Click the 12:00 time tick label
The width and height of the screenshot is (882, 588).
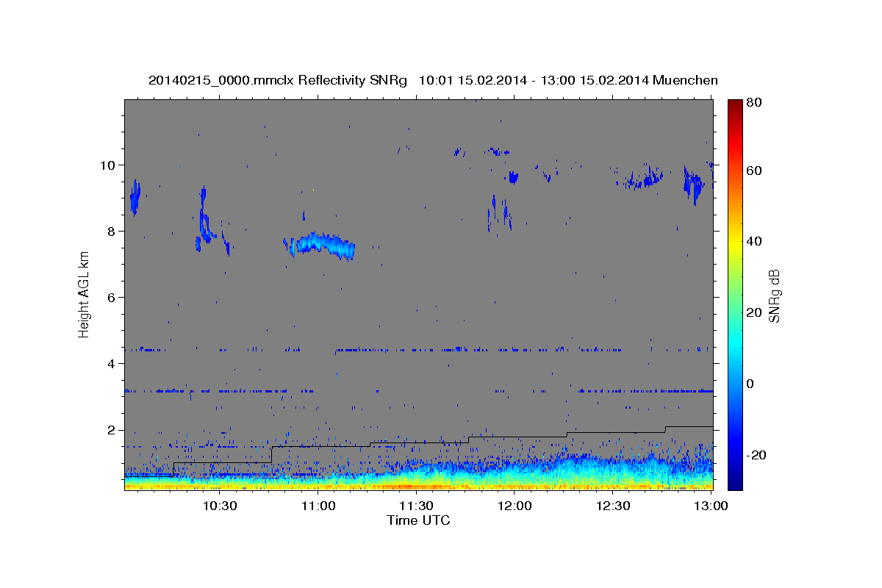[515, 506]
